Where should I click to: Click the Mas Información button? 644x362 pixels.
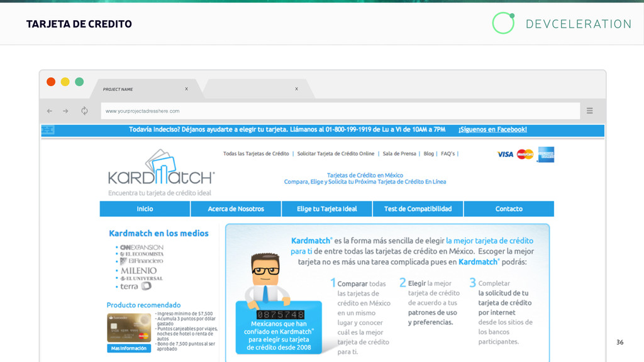point(129,348)
